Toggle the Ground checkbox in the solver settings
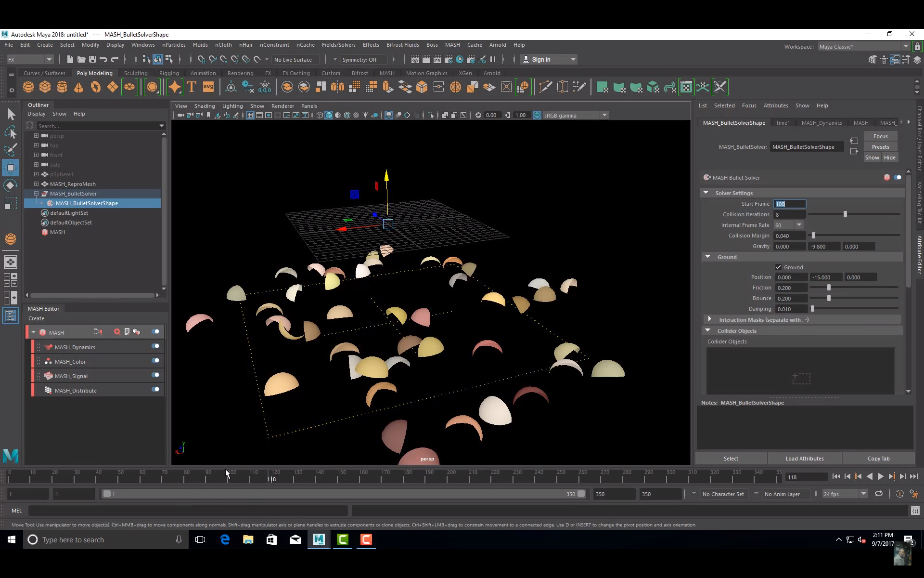Screen dimensions: 924x578 778,267
